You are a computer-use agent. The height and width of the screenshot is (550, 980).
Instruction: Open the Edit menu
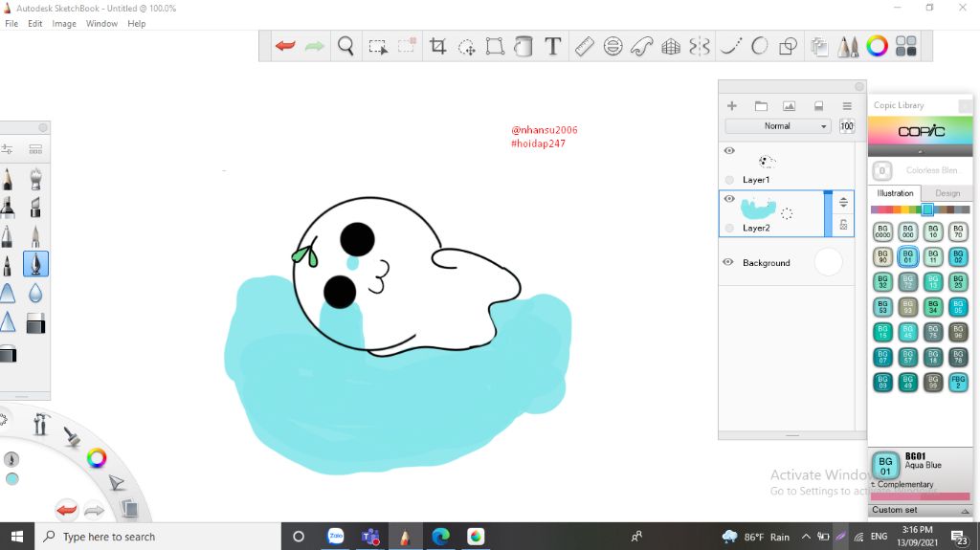(35, 24)
